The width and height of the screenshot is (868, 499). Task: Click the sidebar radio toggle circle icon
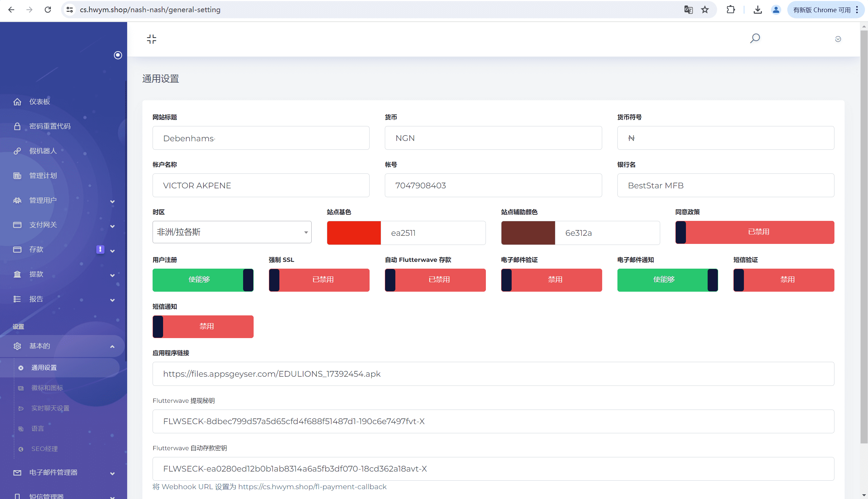pyautogui.click(x=118, y=55)
